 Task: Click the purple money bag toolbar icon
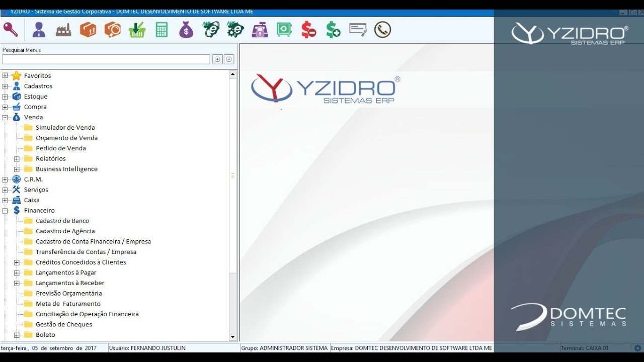pos(186,30)
